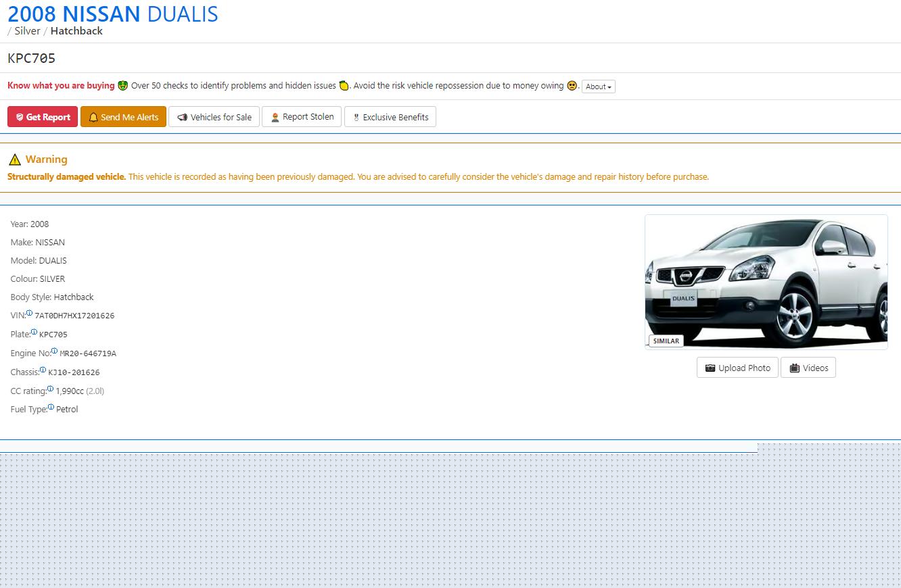Click the Hatchback text under the title
Image resolution: width=901 pixels, height=588 pixels.
click(x=76, y=31)
